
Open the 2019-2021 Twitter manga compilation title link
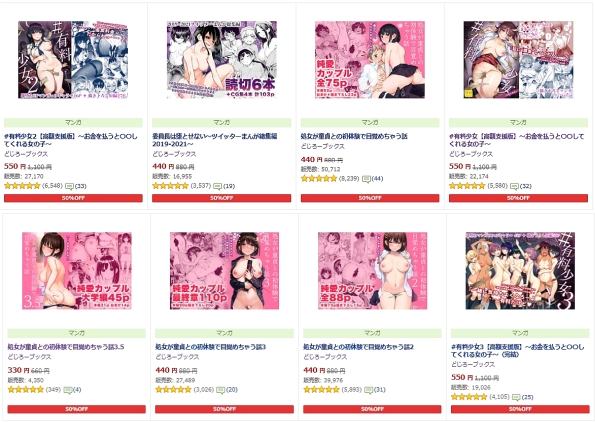tap(215, 140)
